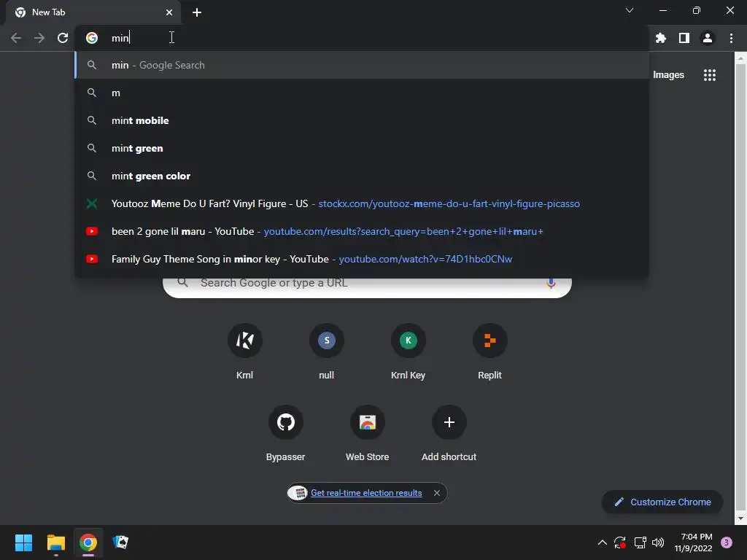Viewport: 747px width, 560px height.
Task: Click the sync update tray icon
Action: tap(620, 542)
